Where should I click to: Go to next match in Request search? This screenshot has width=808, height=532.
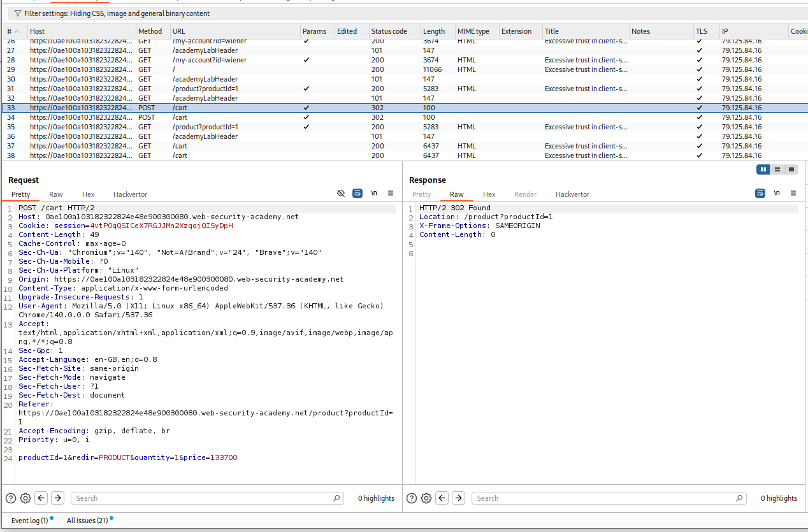(x=57, y=498)
